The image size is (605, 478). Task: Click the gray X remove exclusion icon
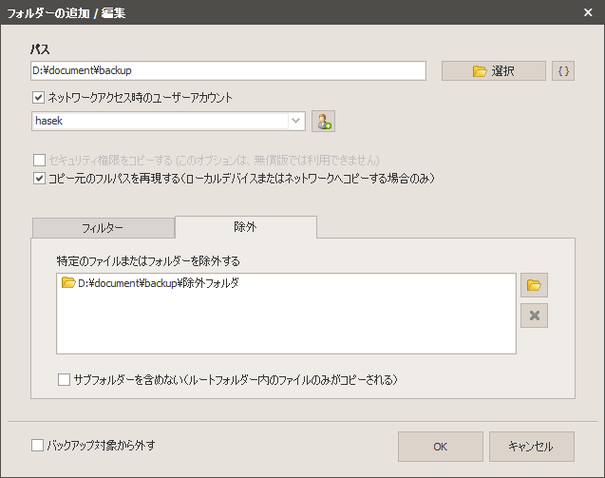[534, 316]
